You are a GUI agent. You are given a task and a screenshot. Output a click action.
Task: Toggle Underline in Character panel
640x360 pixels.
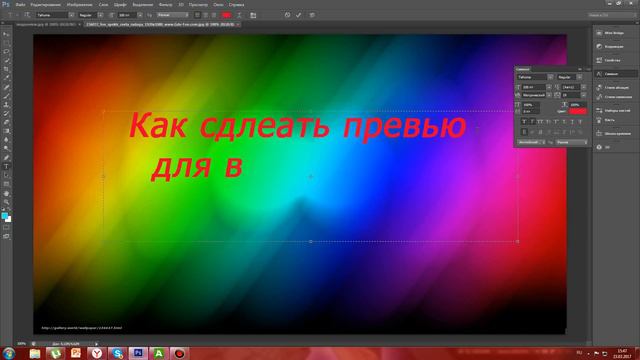tap(572, 122)
